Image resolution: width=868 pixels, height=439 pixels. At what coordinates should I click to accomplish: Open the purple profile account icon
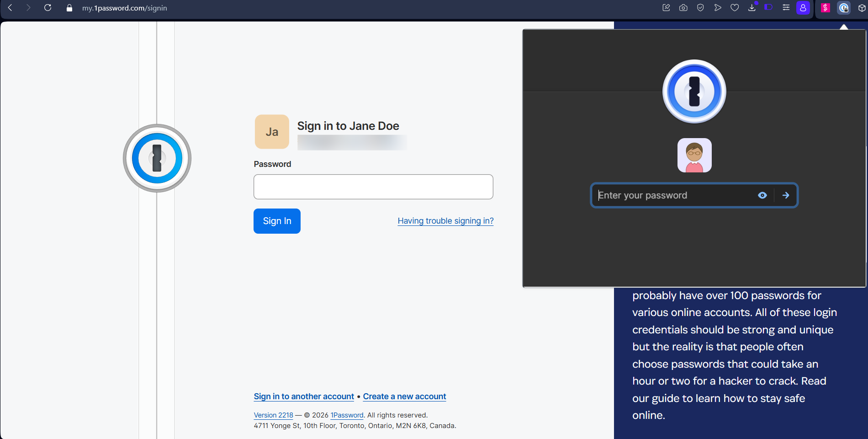(803, 8)
